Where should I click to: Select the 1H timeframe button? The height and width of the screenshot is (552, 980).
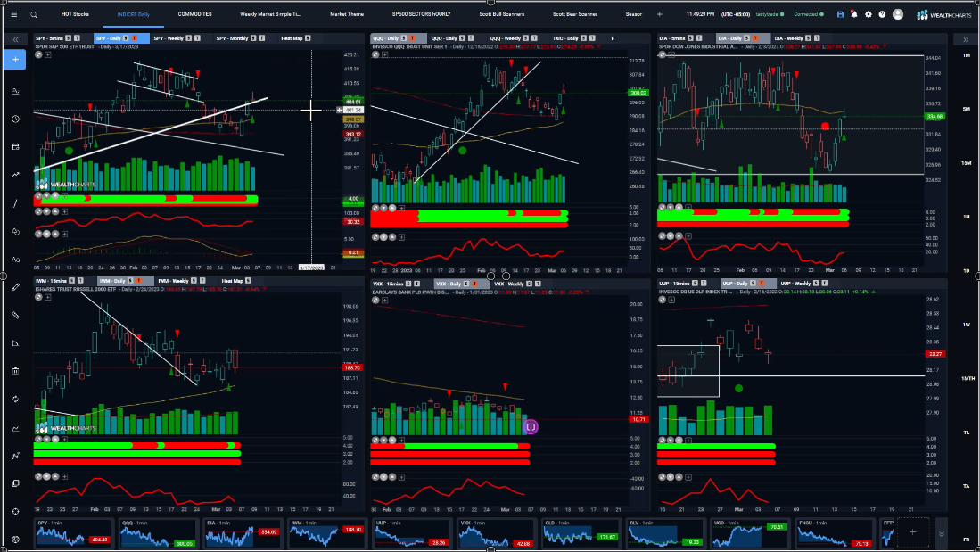(x=967, y=217)
